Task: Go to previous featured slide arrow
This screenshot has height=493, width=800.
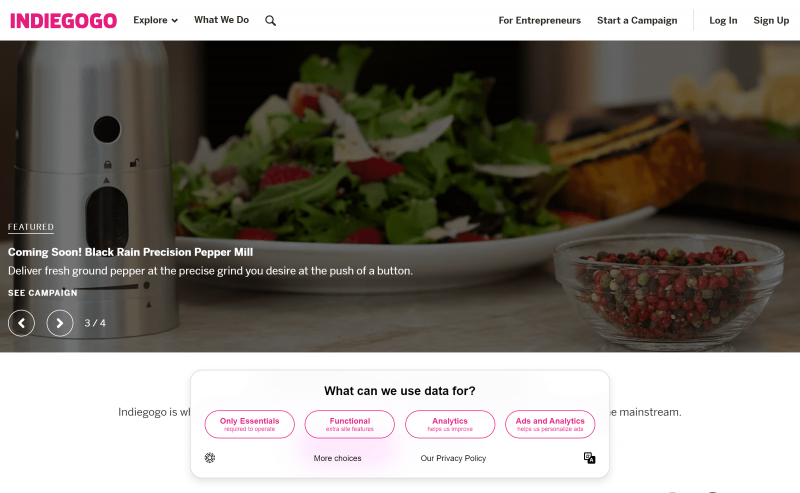Action: point(21,323)
